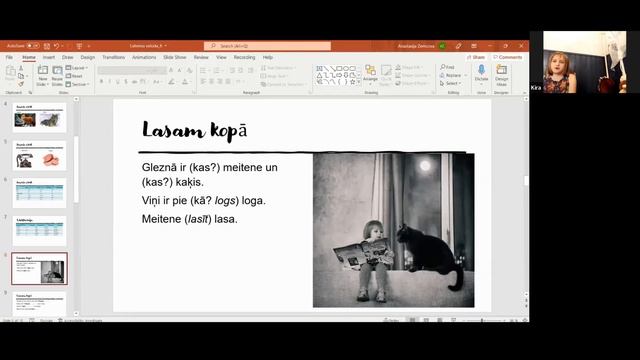Switch to the Recording tab
The image size is (640, 360).
click(244, 58)
